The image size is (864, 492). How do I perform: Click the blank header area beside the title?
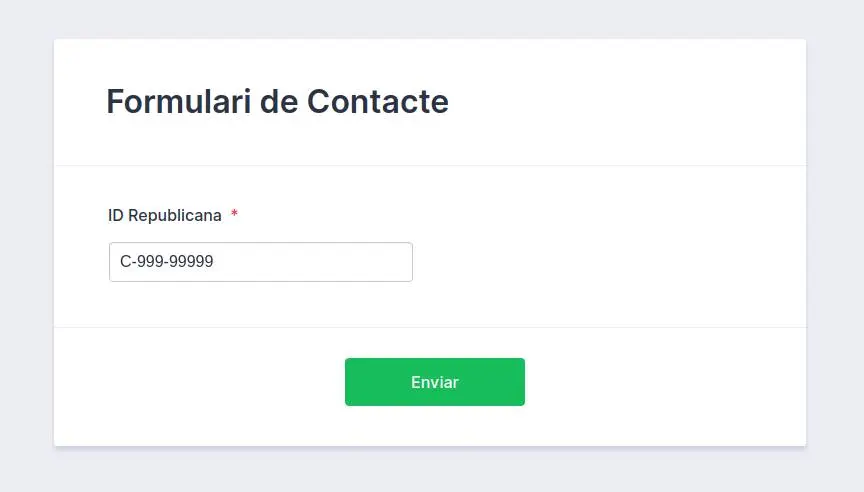(x=623, y=101)
